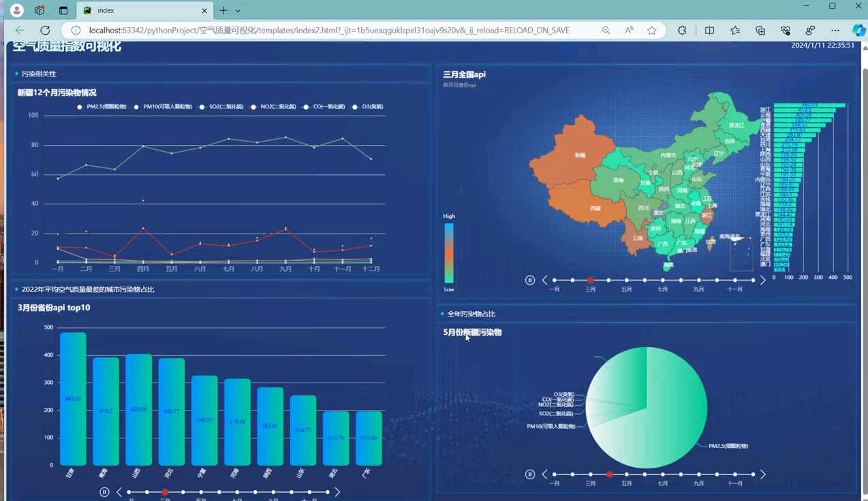
Task: Pause the map timeline playback
Action: (530, 280)
